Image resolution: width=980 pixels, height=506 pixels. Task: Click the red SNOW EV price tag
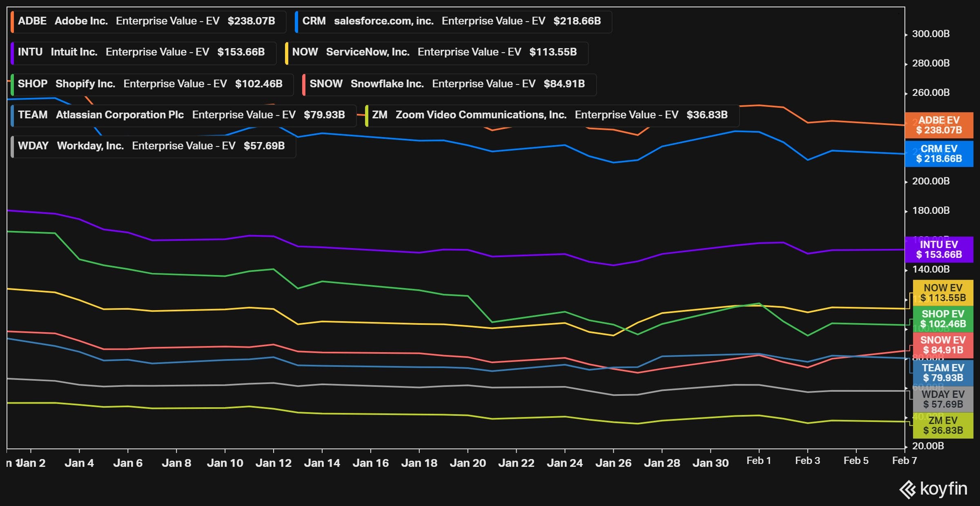click(x=943, y=345)
